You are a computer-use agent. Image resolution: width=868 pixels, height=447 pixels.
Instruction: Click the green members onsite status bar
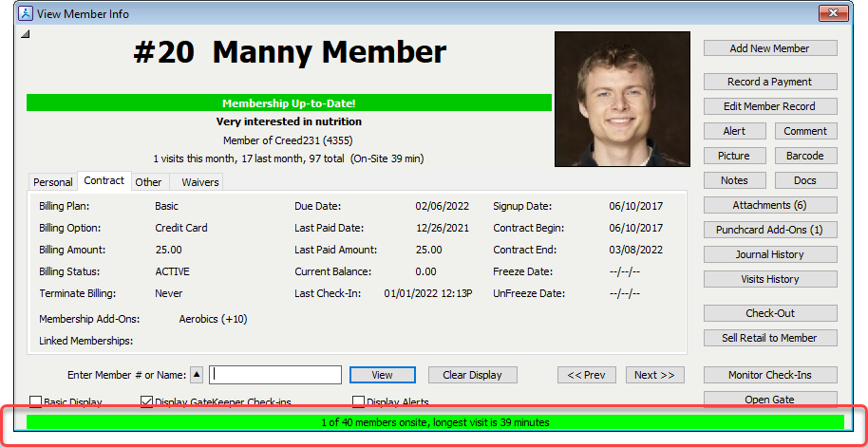tap(434, 422)
